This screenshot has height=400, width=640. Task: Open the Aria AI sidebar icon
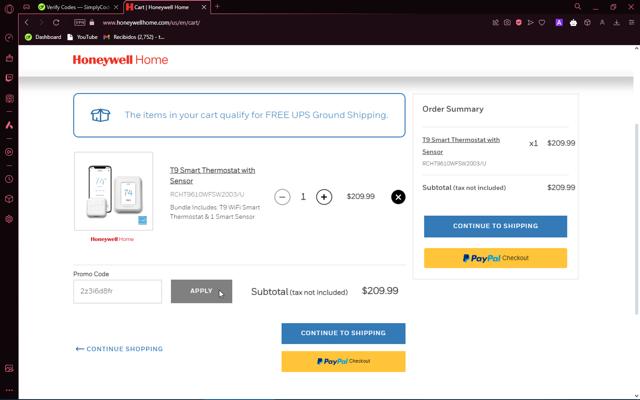(x=9, y=125)
